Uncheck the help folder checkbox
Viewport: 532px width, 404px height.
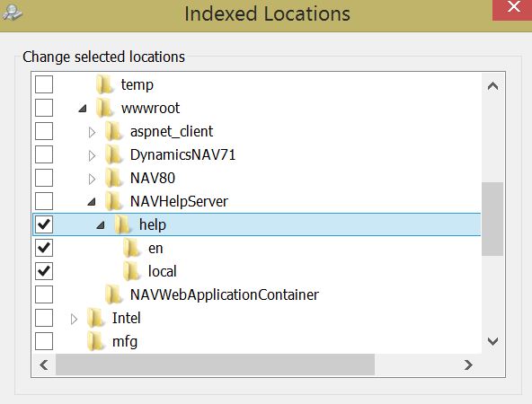[x=44, y=224]
